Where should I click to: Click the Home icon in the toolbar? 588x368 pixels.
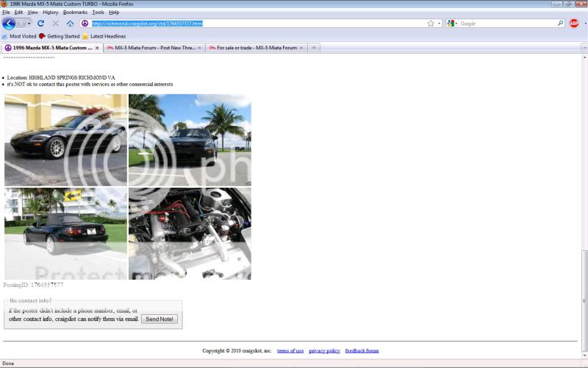[70, 24]
